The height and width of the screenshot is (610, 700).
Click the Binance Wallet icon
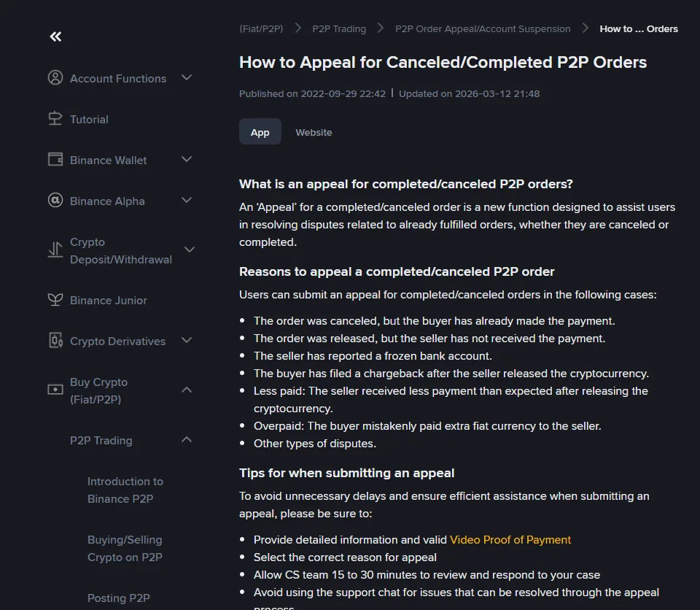point(55,160)
